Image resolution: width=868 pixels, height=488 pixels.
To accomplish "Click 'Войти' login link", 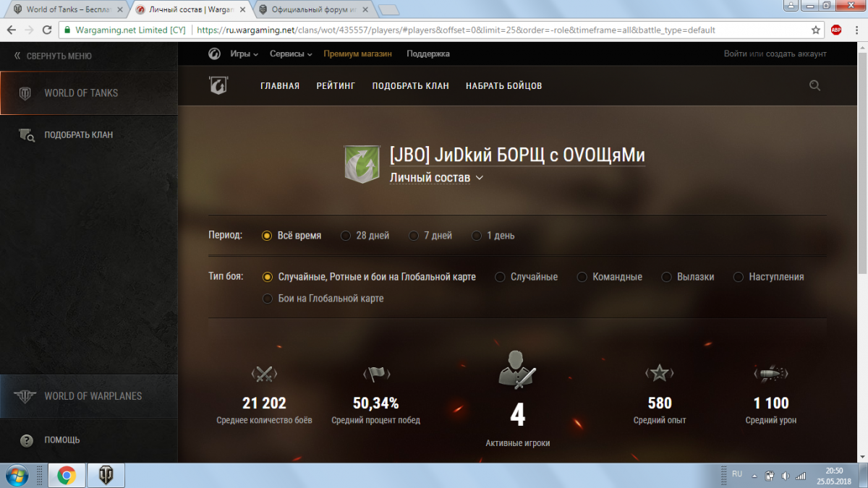I will 735,54.
